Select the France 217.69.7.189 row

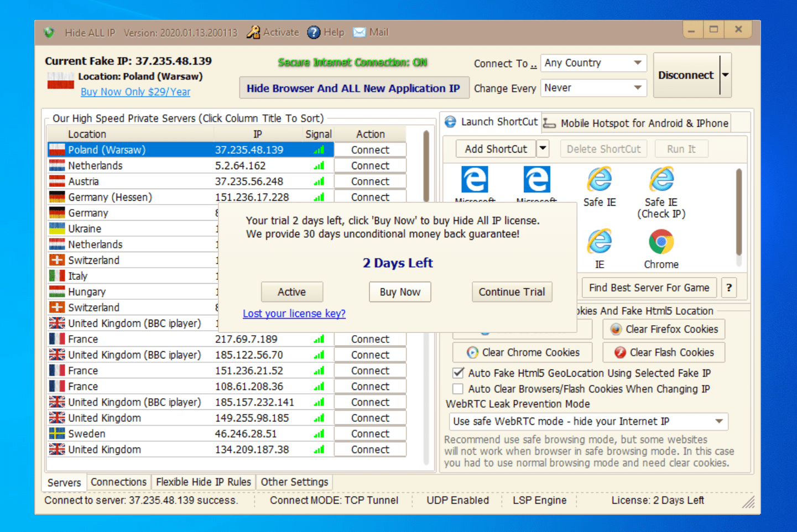227,339
